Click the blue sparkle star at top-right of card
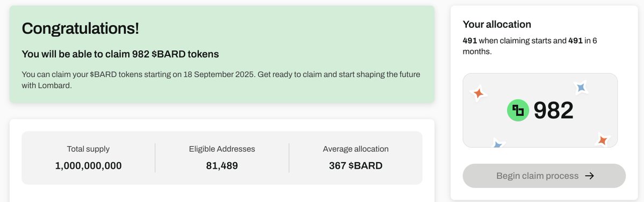The image size is (644, 202). [x=580, y=88]
